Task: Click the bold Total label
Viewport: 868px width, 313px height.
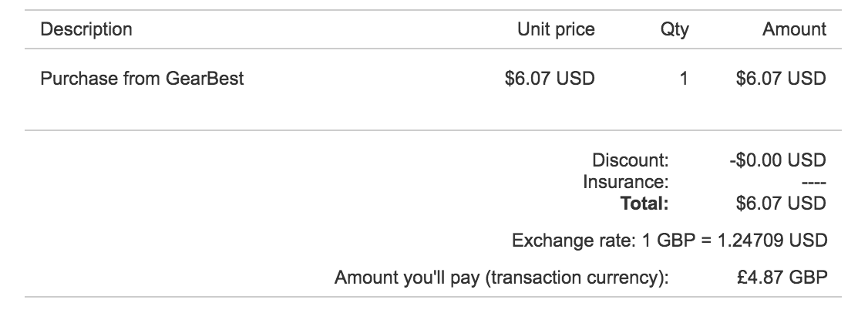Action: tap(644, 204)
